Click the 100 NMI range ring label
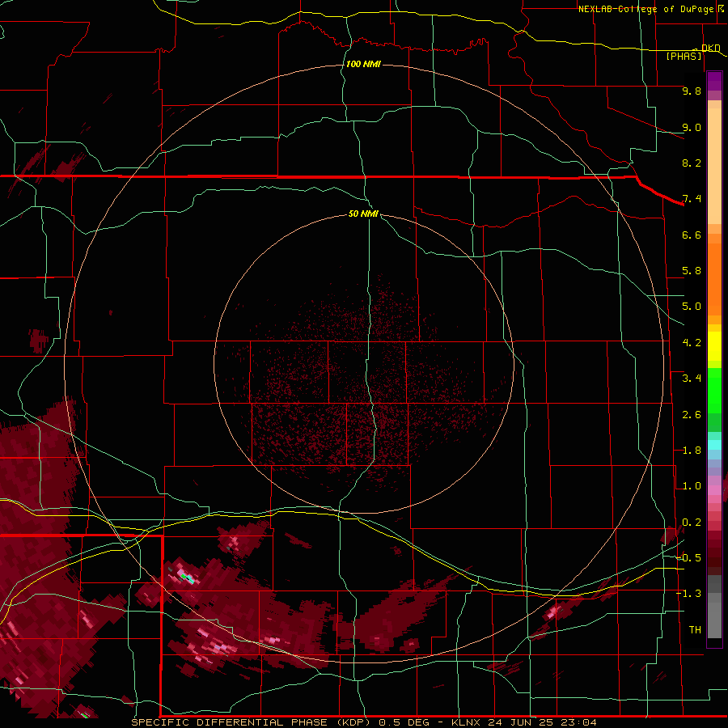This screenshot has width=728, height=728. (363, 64)
